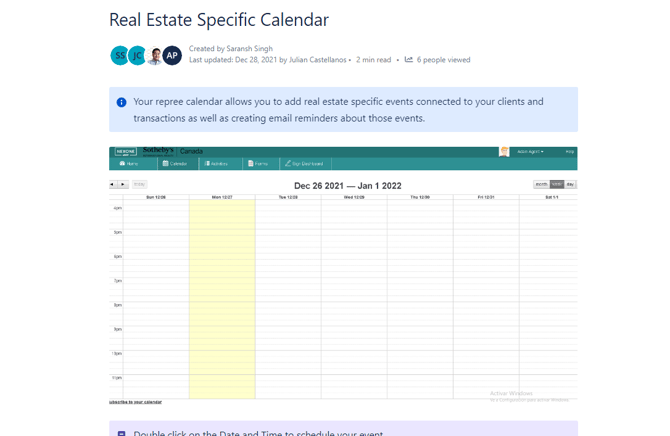
Task: Switch calendar to month view
Action: tap(541, 185)
